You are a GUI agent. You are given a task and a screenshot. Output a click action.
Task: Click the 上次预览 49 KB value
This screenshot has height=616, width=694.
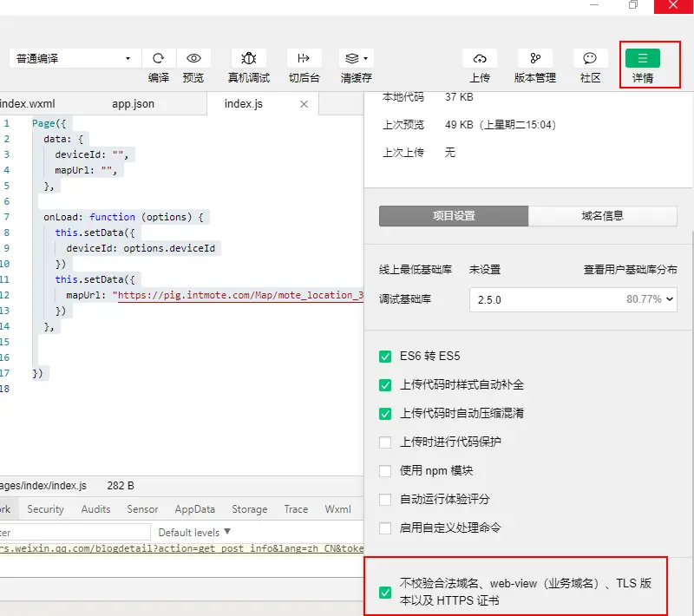point(501,125)
